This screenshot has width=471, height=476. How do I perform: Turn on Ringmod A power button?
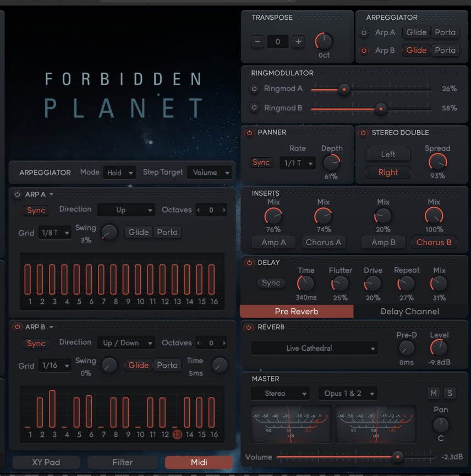pyautogui.click(x=254, y=88)
